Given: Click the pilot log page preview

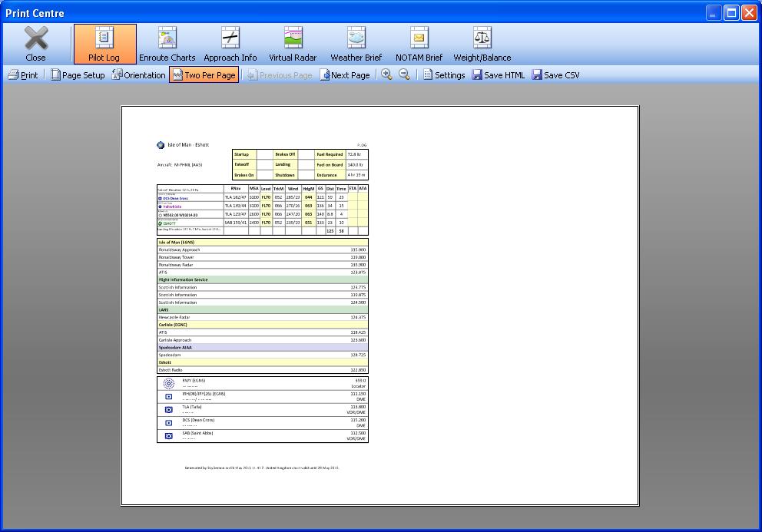Looking at the screenshot, I should pos(379,305).
